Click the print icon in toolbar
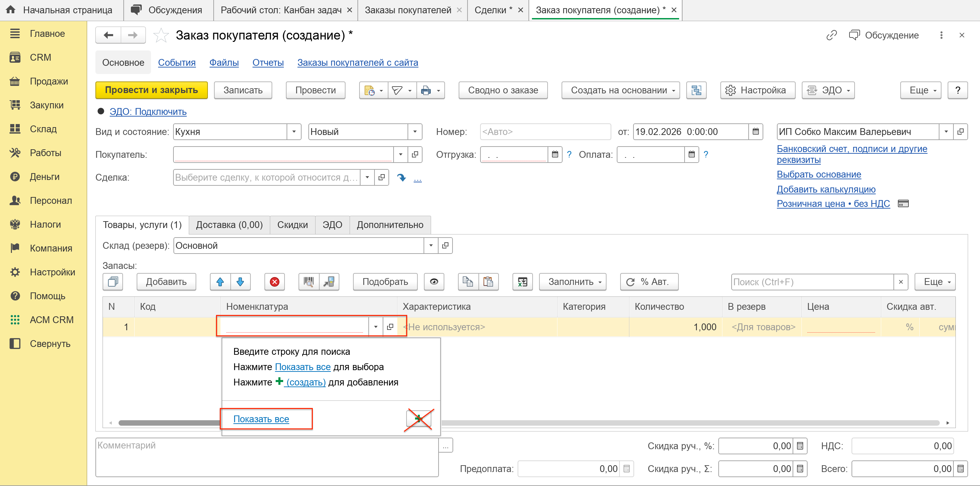The image size is (980, 486). [x=426, y=90]
